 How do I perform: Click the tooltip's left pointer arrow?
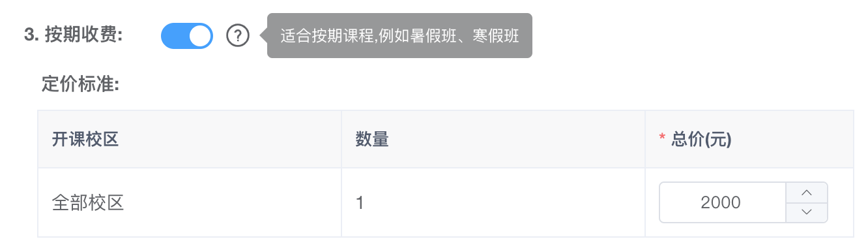tap(263, 36)
